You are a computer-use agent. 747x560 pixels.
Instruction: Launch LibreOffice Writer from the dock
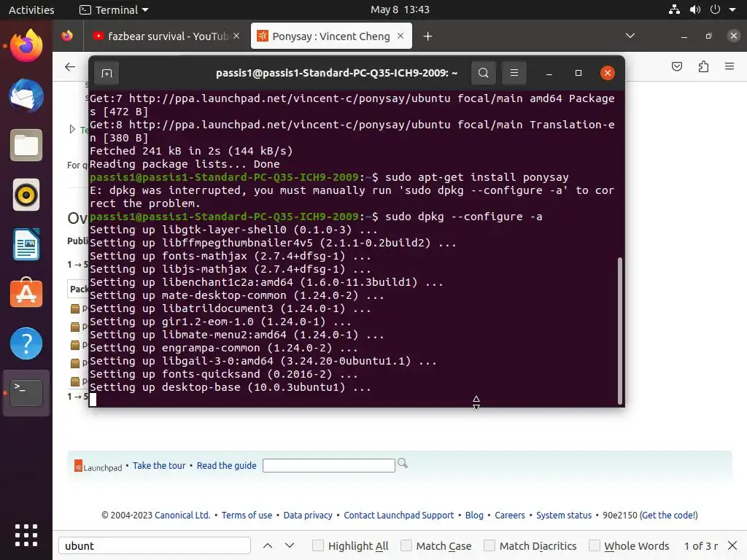pyautogui.click(x=26, y=244)
